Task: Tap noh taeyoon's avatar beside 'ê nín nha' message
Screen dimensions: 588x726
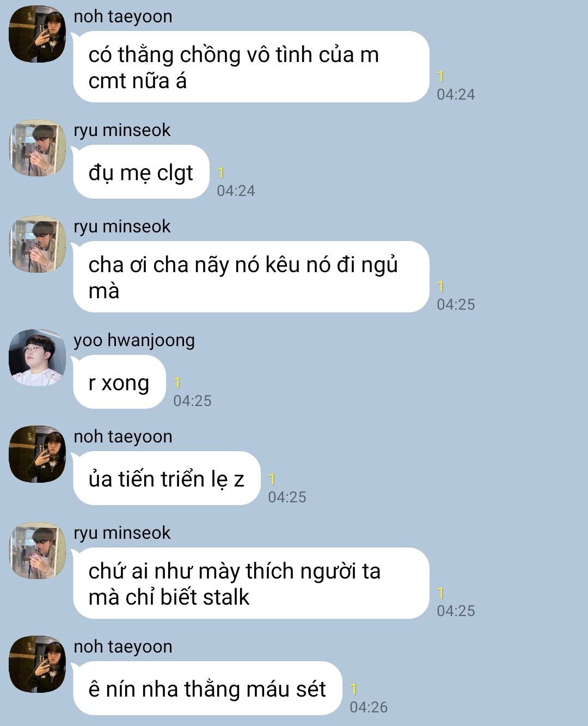Action: 38,665
